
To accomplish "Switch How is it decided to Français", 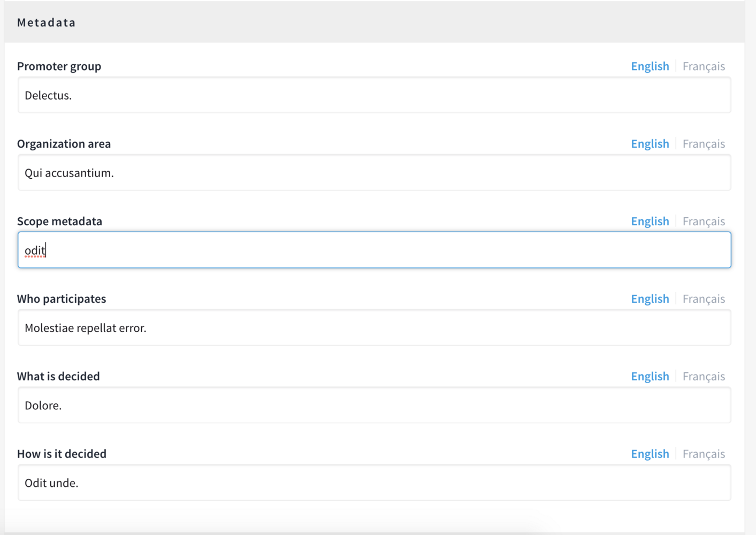I will [x=703, y=454].
